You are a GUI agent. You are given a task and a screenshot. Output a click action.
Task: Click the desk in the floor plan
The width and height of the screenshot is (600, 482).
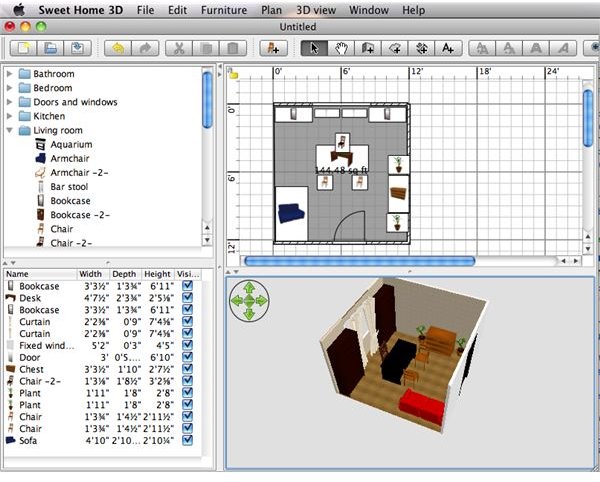pos(342,157)
